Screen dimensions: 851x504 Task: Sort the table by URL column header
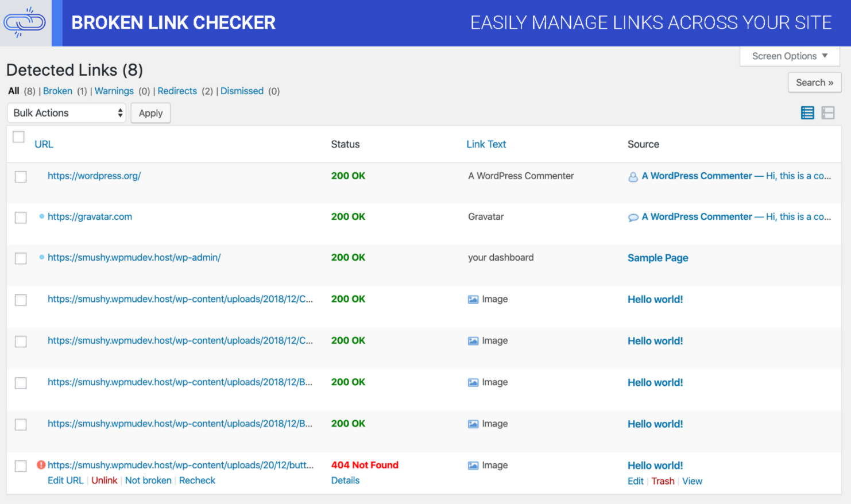pos(44,145)
